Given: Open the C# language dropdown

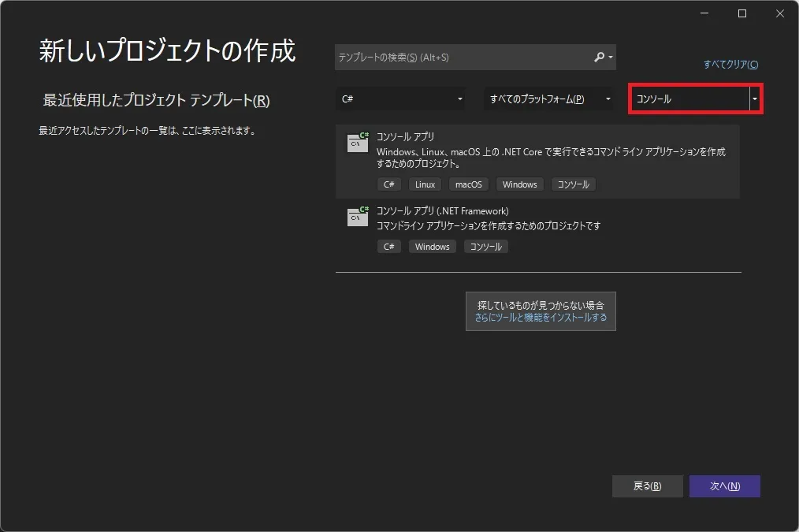Looking at the screenshot, I should click(x=401, y=99).
